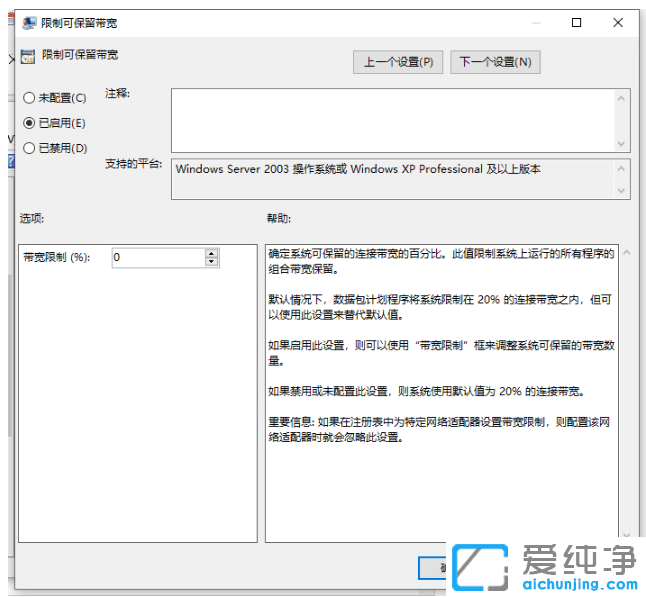Minimize the 限制可保留带宽 dialog window
646x597 pixels.
tap(531, 23)
